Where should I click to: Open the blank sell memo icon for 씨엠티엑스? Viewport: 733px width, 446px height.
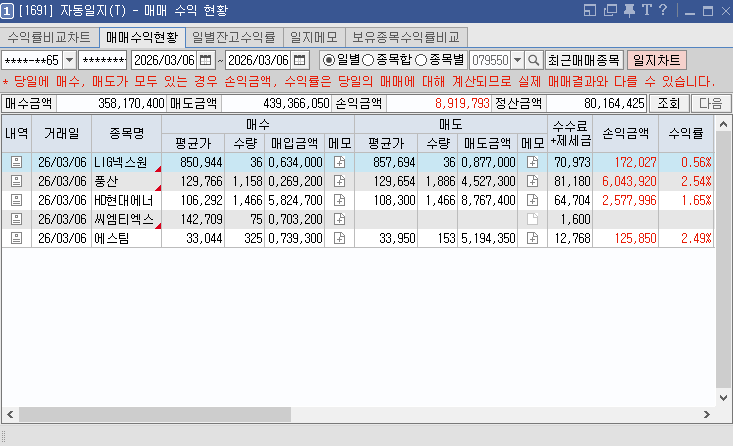pos(532,219)
